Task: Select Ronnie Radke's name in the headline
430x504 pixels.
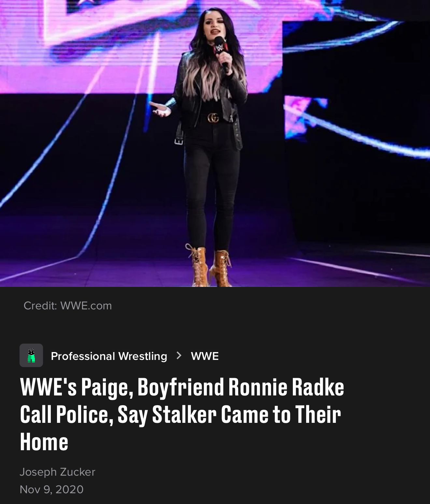Action: [286, 387]
